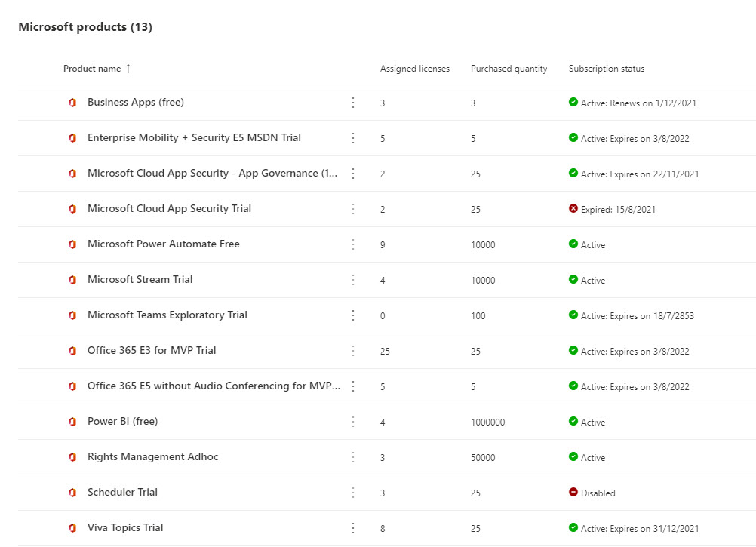Click the sort arrow next to Product name
This screenshot has width=756, height=547.
coord(128,69)
